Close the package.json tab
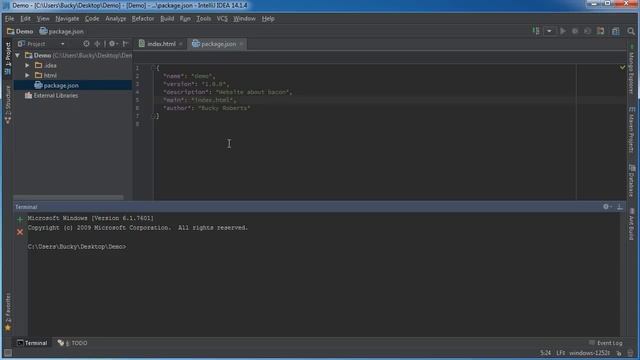Viewport: 640px width, 360px height. click(x=241, y=44)
